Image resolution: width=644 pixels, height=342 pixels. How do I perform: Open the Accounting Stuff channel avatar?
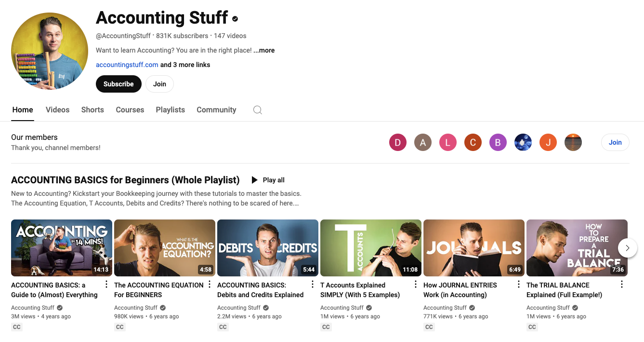(50, 51)
